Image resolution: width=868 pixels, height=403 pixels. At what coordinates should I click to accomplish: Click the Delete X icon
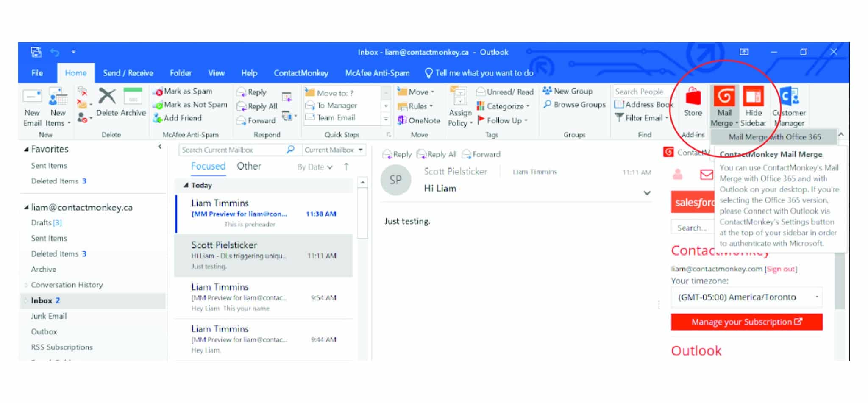click(x=107, y=96)
